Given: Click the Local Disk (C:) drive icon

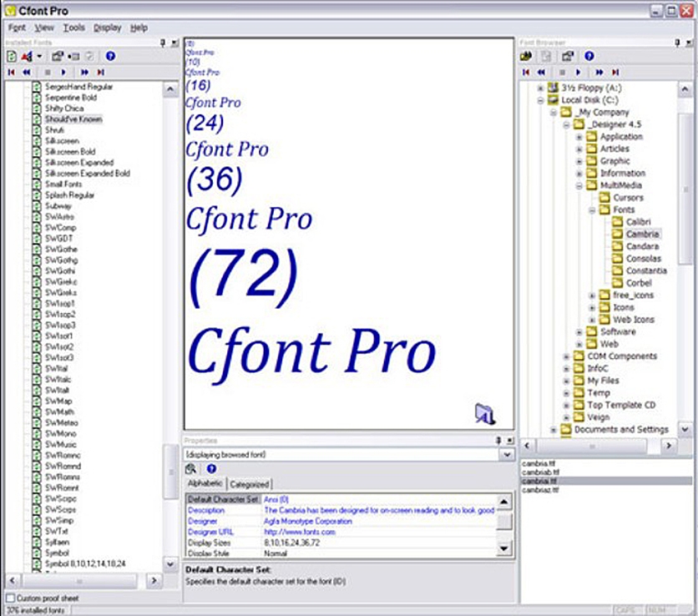Looking at the screenshot, I should click(x=553, y=99).
